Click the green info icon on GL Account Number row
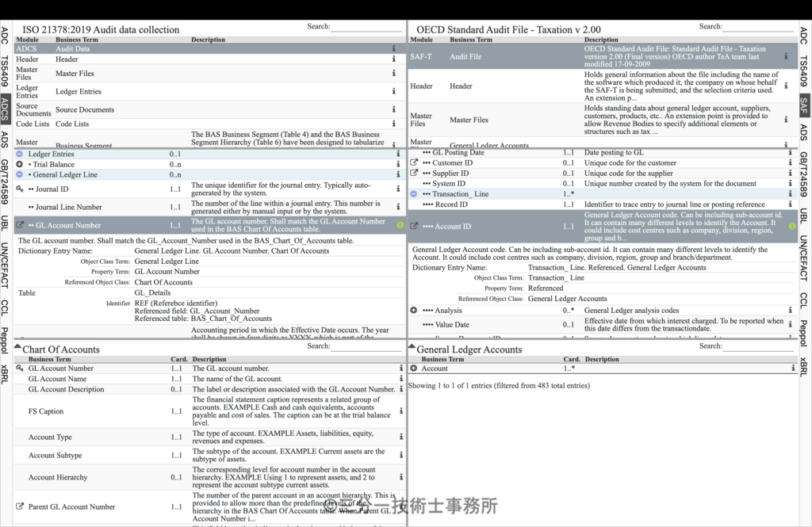812x527 pixels. pyautogui.click(x=400, y=225)
